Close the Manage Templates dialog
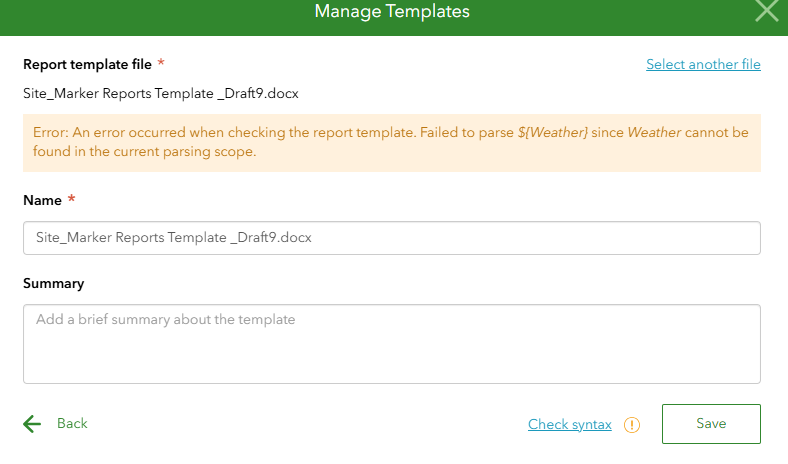 (766, 11)
